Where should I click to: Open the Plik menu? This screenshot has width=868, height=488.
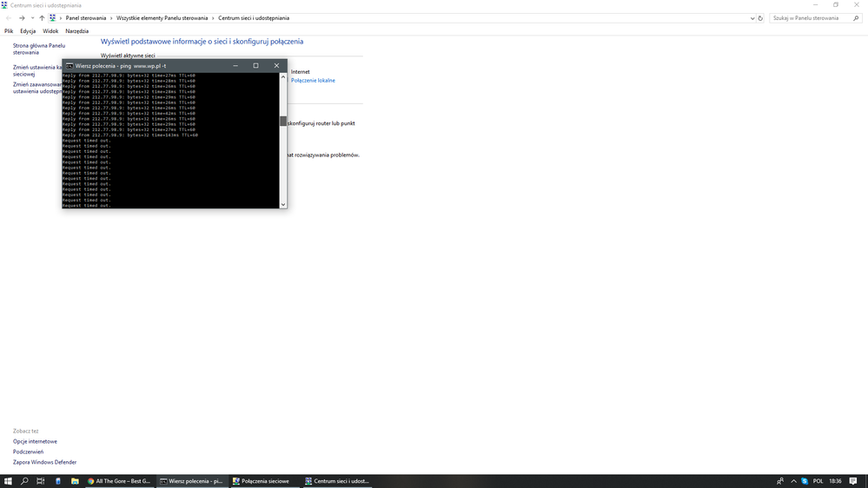coord(9,30)
